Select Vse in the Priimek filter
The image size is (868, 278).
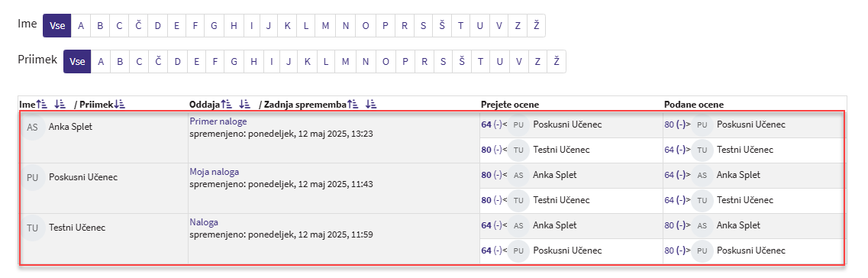pos(77,61)
